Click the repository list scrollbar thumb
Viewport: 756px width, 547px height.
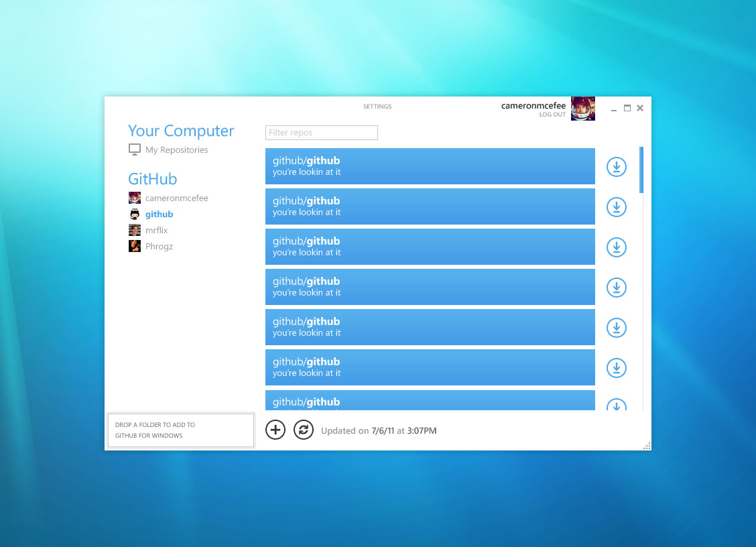tap(641, 170)
